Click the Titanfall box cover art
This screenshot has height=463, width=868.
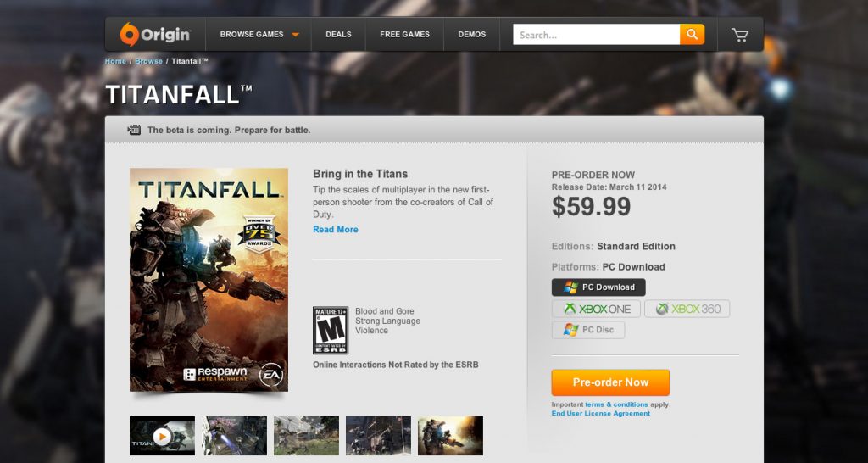pyautogui.click(x=209, y=280)
